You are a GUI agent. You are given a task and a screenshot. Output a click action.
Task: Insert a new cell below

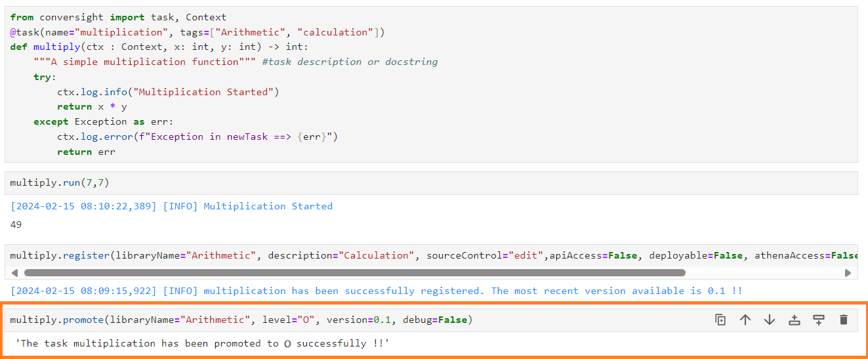point(819,320)
